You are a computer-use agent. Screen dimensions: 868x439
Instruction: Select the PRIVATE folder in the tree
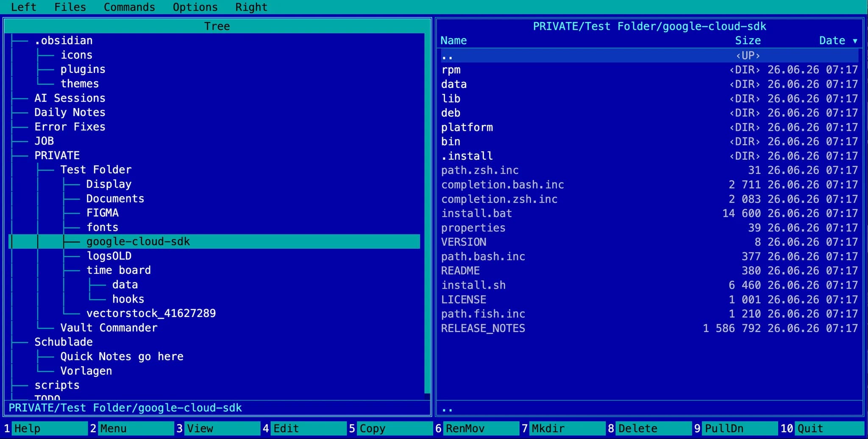(x=57, y=156)
